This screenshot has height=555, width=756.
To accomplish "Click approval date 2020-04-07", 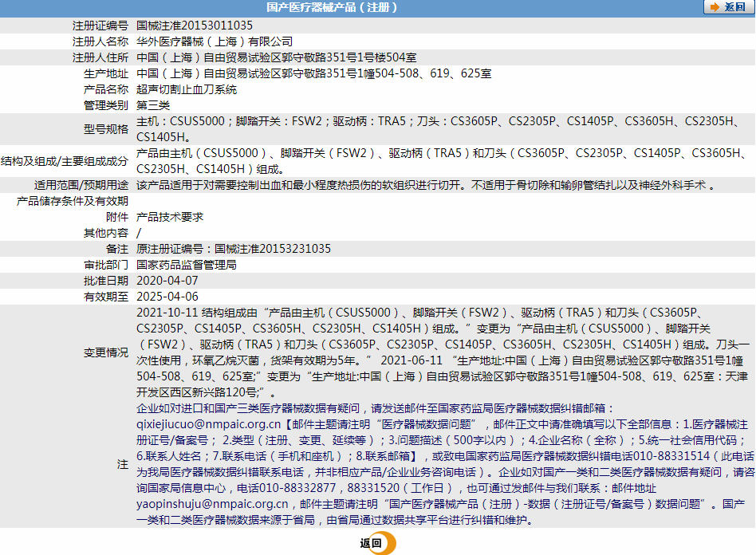I will 167,281.
